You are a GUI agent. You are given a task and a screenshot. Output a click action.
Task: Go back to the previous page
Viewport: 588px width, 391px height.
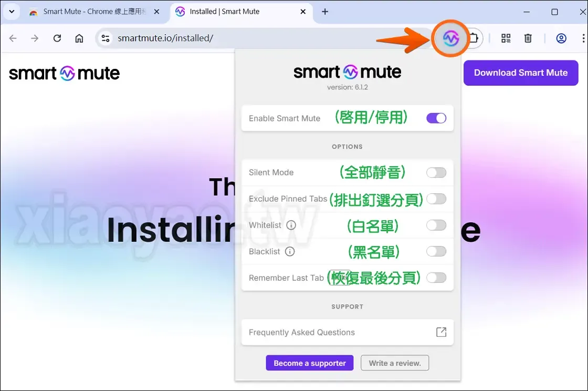pos(13,38)
